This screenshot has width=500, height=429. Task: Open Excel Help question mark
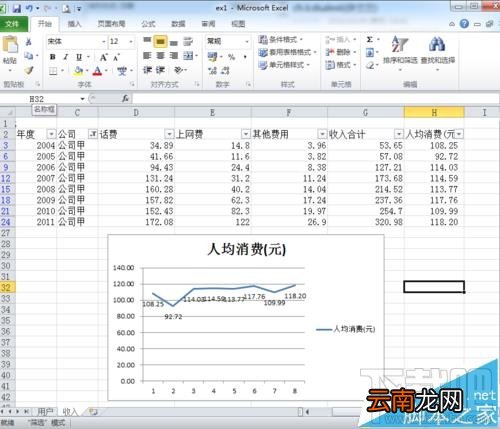(464, 24)
